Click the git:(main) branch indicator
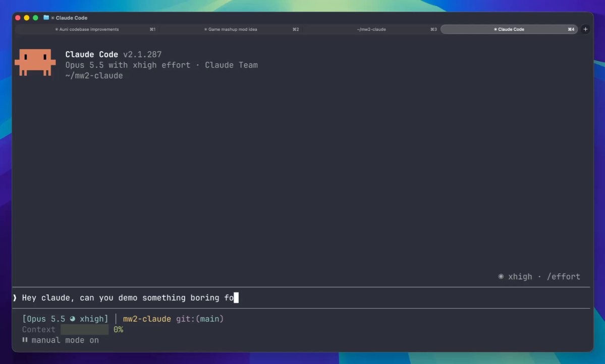The image size is (605, 364). pyautogui.click(x=200, y=319)
